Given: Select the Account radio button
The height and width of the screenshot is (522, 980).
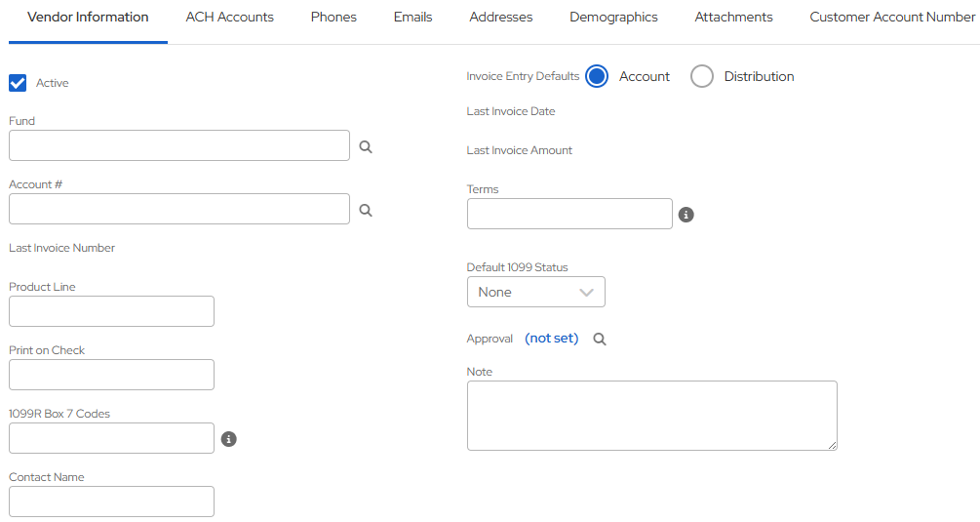Looking at the screenshot, I should [x=598, y=76].
